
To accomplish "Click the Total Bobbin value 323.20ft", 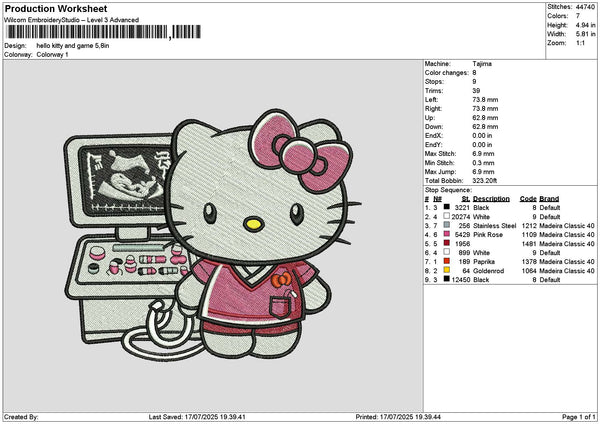I will [484, 181].
